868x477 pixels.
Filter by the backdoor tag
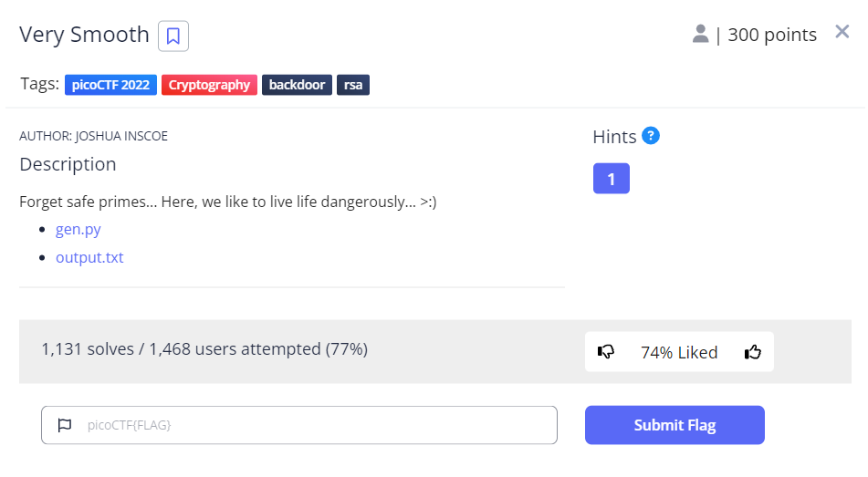(297, 85)
